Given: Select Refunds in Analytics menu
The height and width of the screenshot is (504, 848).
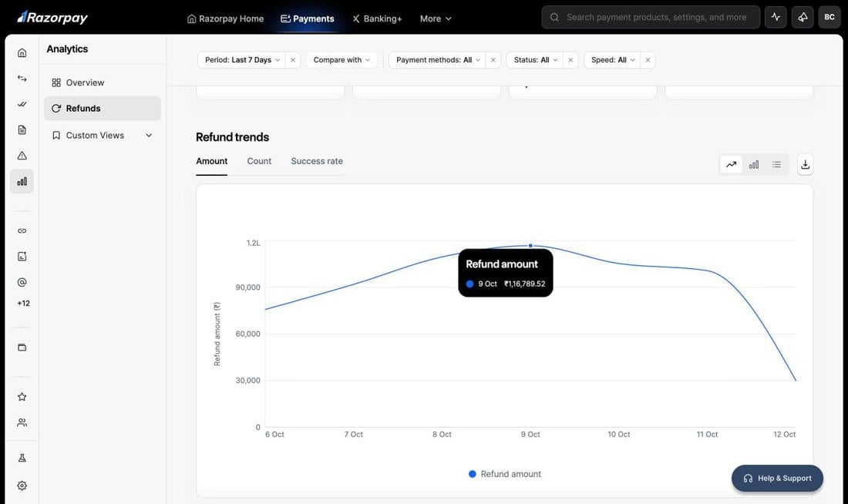Looking at the screenshot, I should (x=103, y=108).
